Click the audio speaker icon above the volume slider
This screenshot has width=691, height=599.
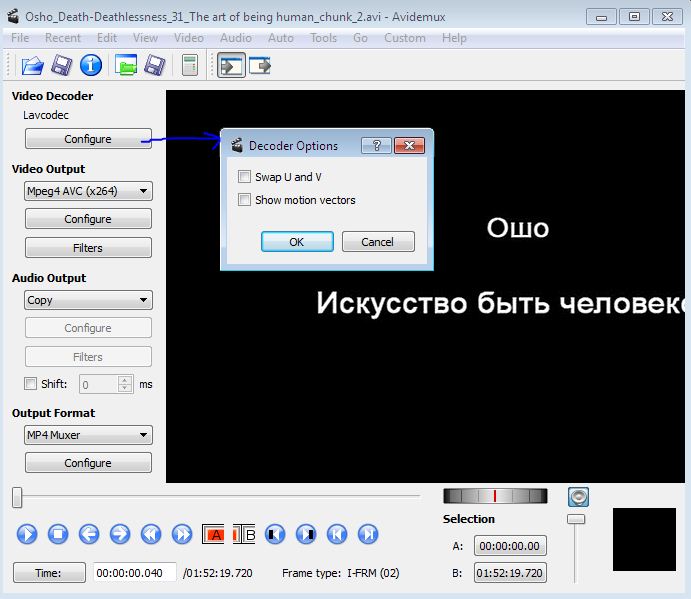(x=578, y=497)
